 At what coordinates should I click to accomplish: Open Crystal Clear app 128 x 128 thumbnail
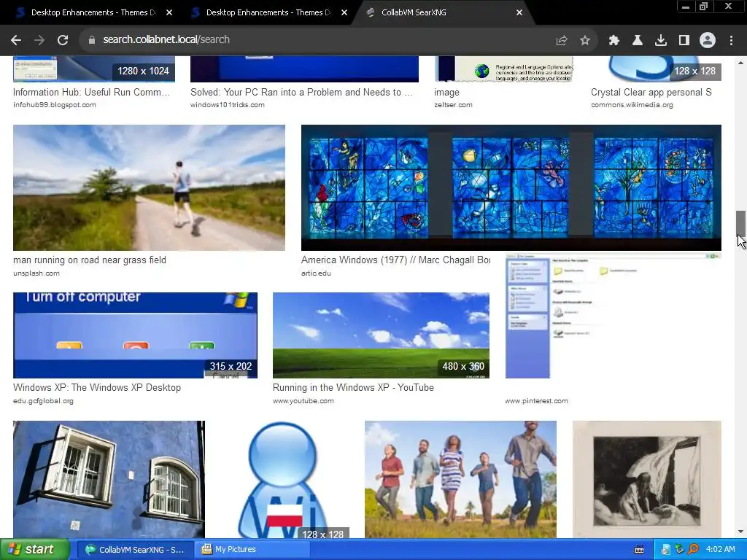click(656, 69)
